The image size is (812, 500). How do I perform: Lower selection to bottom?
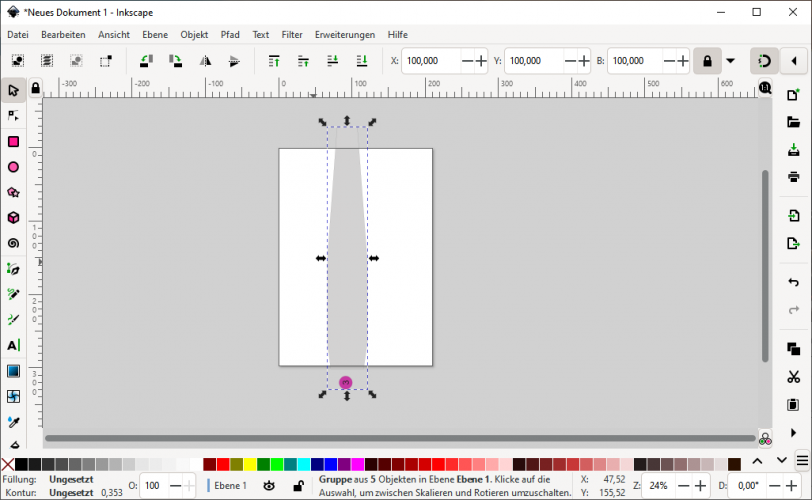tap(362, 61)
